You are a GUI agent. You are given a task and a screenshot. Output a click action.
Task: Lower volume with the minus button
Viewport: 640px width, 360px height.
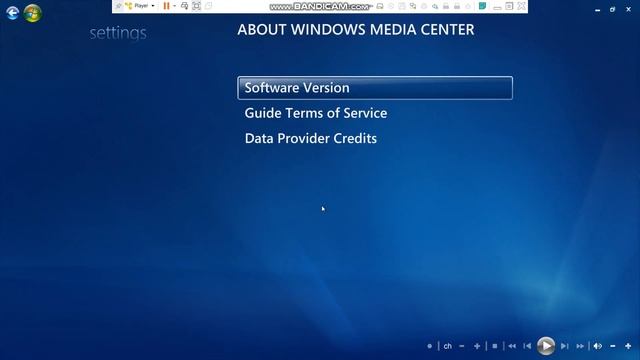[613, 346]
